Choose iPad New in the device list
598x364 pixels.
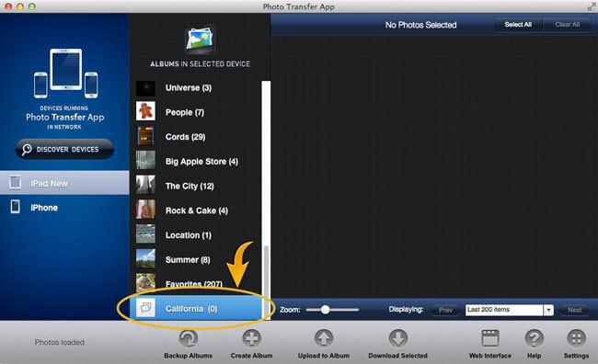tap(64, 183)
